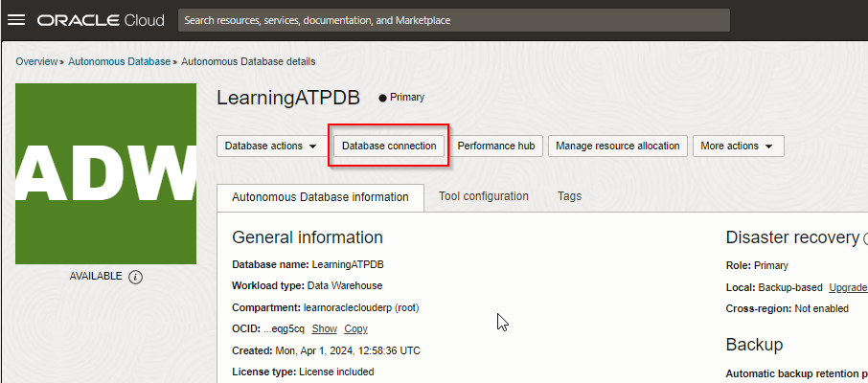Go to Autonomous Database breadcrumb
This screenshot has height=383, width=868.
119,61
